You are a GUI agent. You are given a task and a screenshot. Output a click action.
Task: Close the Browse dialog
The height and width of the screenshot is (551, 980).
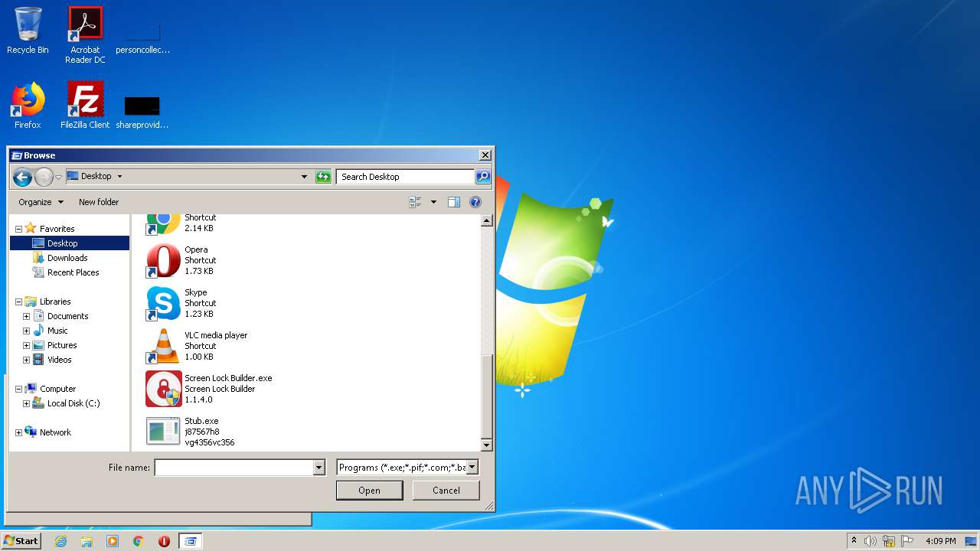[485, 155]
